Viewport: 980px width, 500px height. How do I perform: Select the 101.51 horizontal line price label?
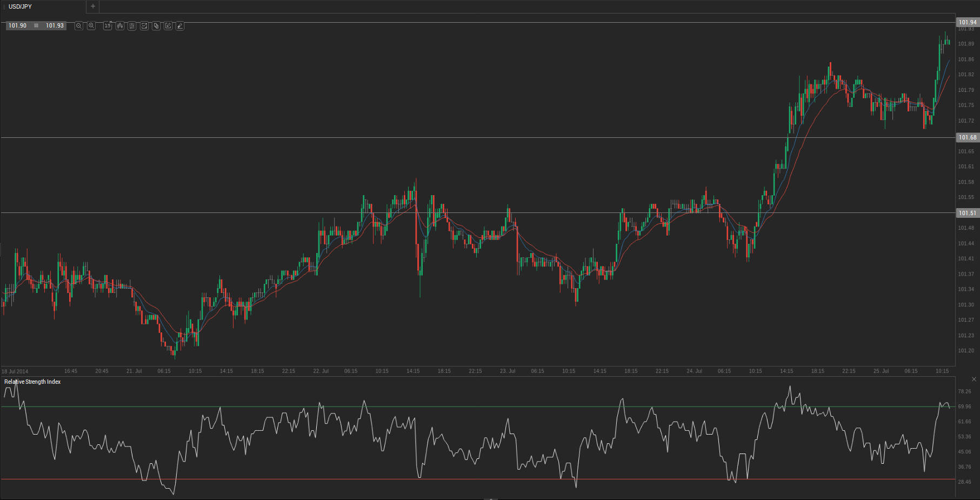967,213
